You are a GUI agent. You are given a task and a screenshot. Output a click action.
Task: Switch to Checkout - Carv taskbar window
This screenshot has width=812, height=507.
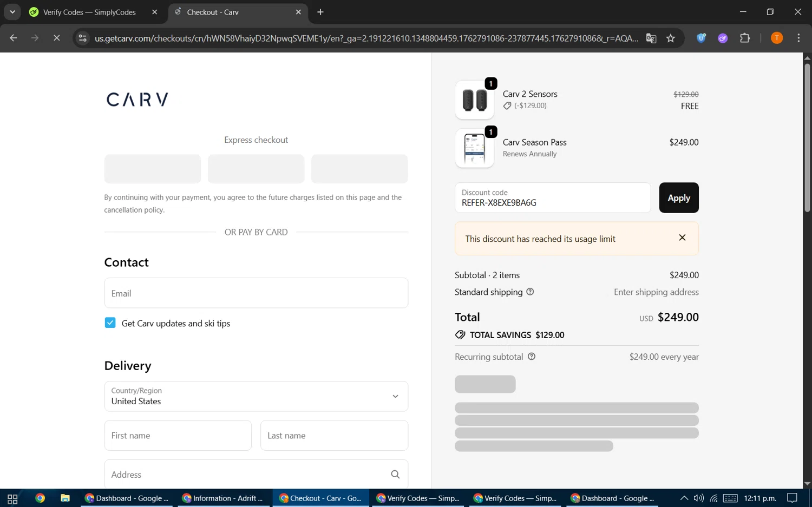[x=320, y=498]
